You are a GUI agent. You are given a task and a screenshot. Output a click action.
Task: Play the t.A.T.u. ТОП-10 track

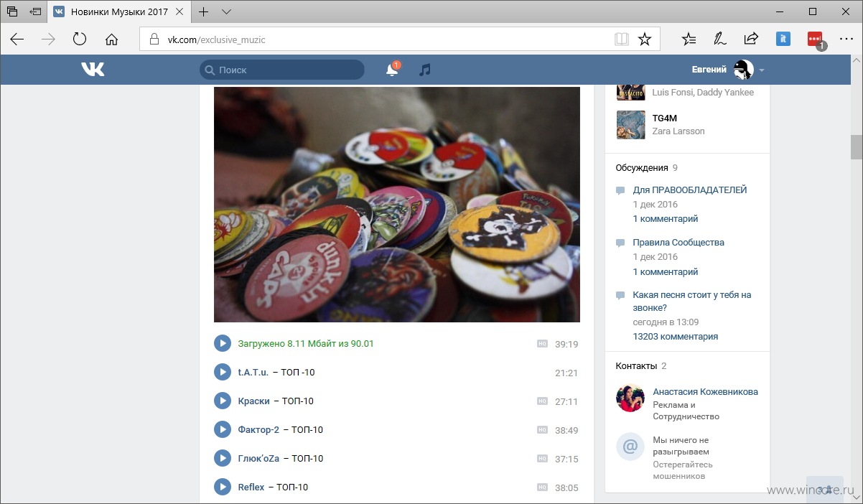[x=223, y=373]
